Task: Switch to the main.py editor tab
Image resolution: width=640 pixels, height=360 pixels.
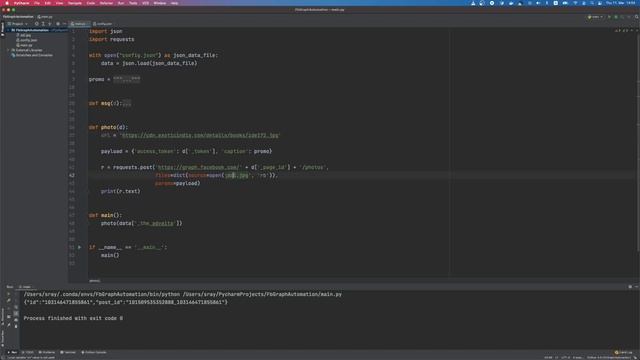Action: [79, 24]
